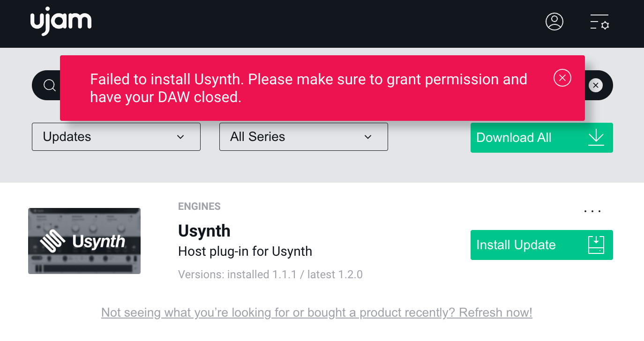Click the magnifier search icon
644x341 pixels.
pyautogui.click(x=49, y=85)
